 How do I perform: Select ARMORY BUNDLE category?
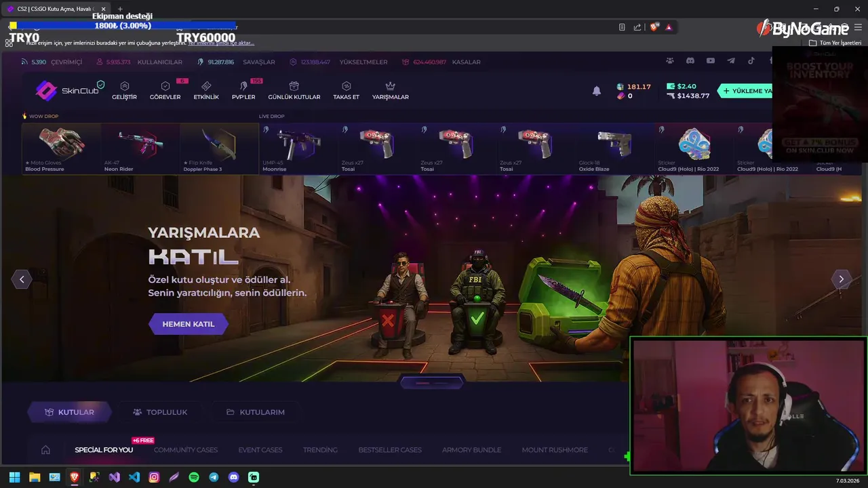(x=471, y=450)
